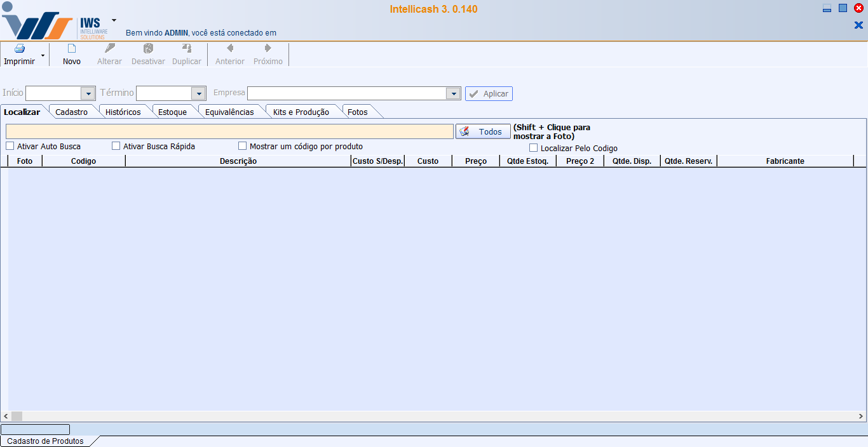Click the Aplicar button
868x447 pixels.
(x=489, y=94)
